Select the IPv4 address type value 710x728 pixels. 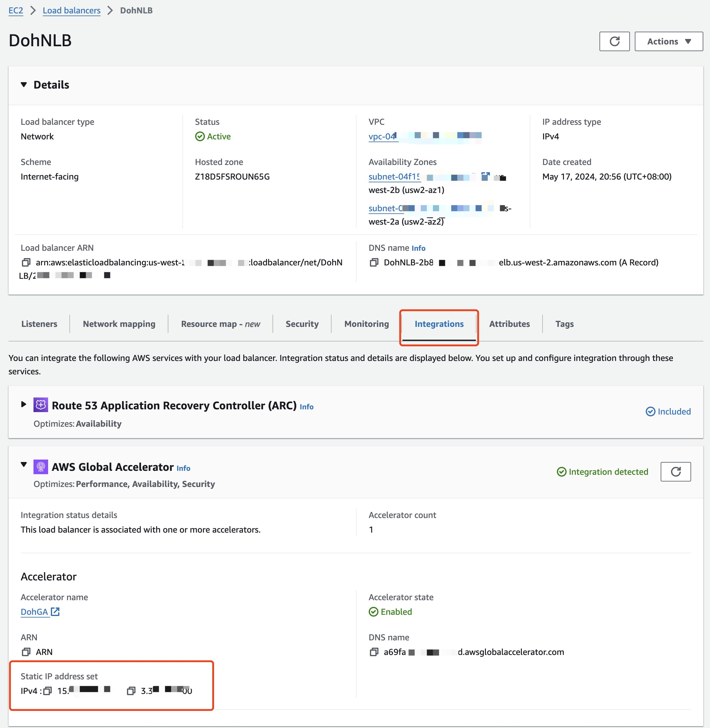coord(550,136)
